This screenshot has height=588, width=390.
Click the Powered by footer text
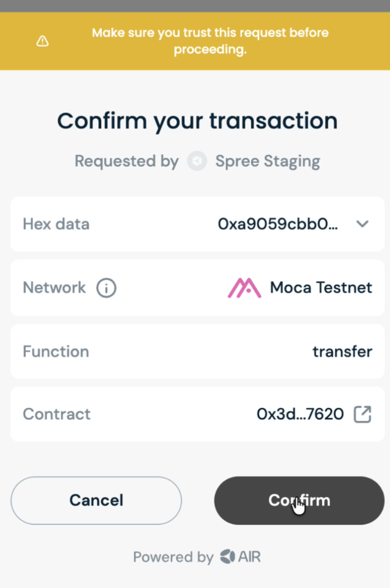coord(173,557)
